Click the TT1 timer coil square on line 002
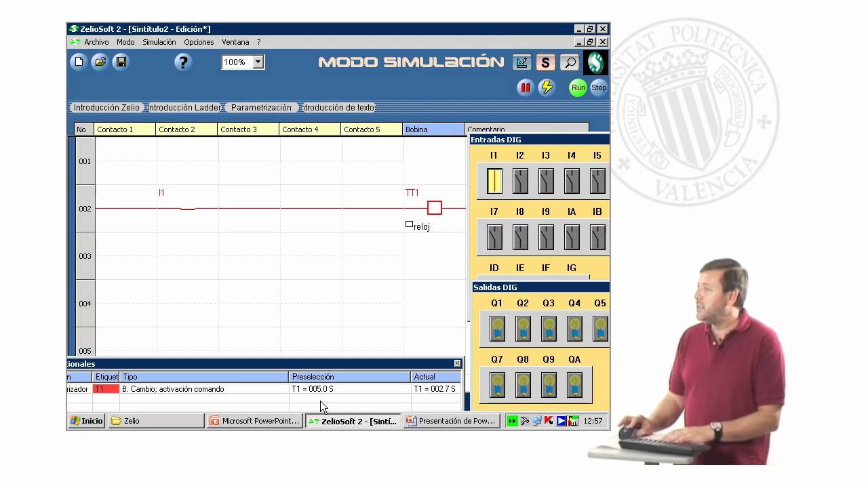The width and height of the screenshot is (868, 488). coord(435,208)
